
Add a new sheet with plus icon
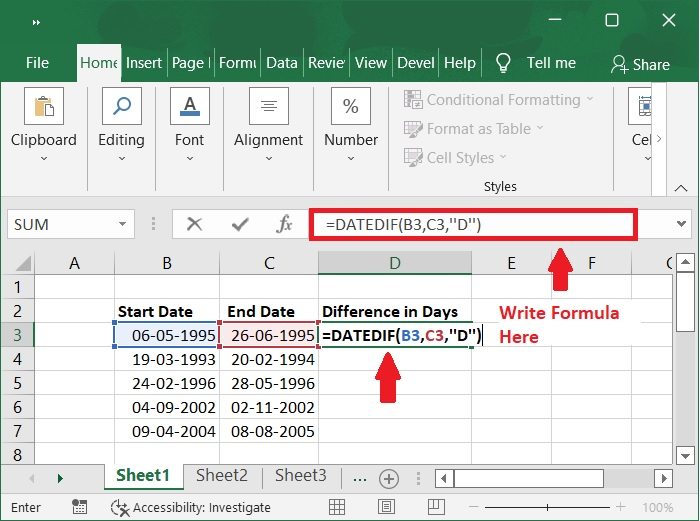point(389,478)
